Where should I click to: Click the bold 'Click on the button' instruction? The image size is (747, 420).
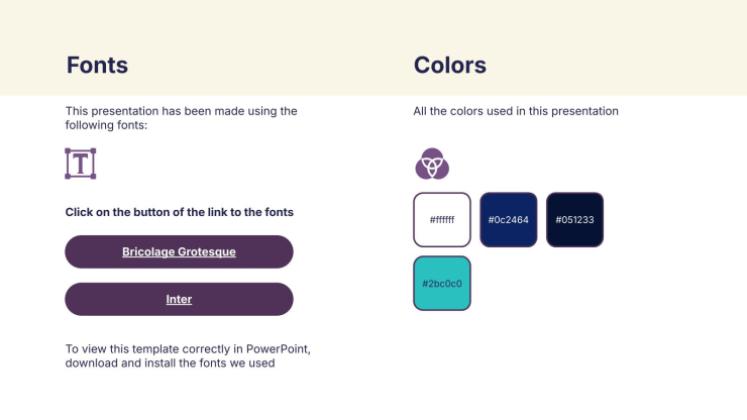179,212
